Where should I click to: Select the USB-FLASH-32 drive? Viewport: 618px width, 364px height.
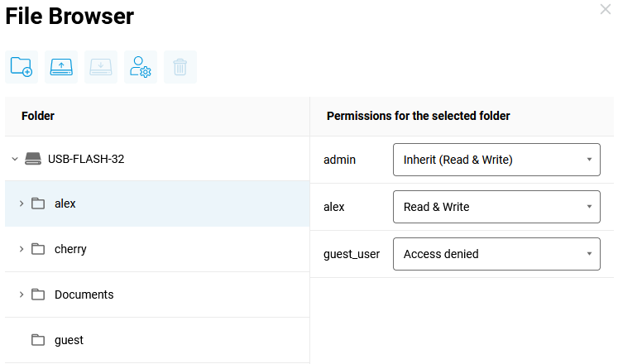86,159
